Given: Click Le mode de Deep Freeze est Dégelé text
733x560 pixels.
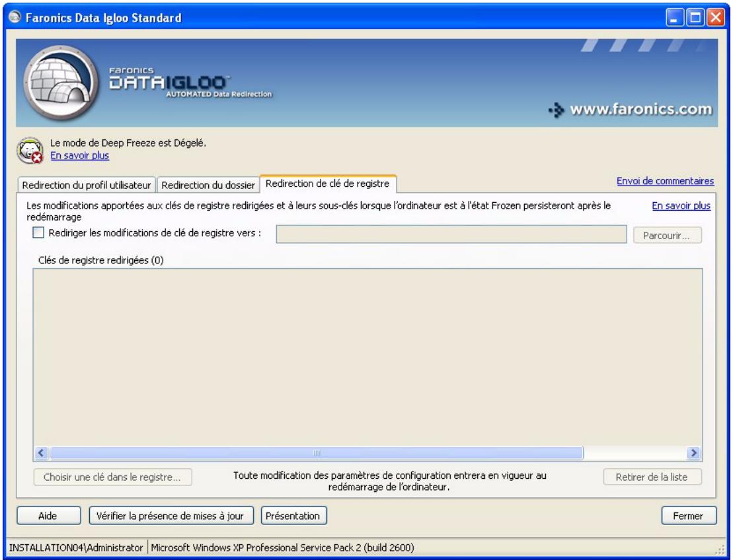Looking at the screenshot, I should coord(128,143).
